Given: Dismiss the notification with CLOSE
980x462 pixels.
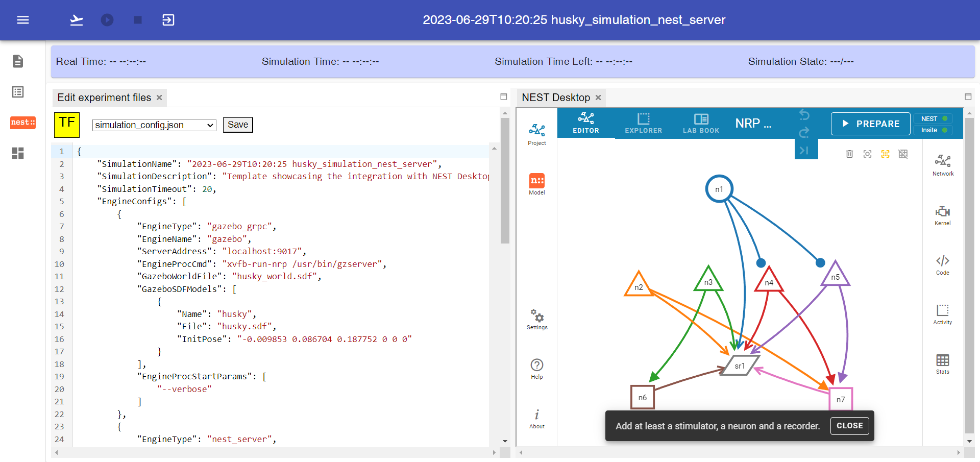Looking at the screenshot, I should 849,426.
